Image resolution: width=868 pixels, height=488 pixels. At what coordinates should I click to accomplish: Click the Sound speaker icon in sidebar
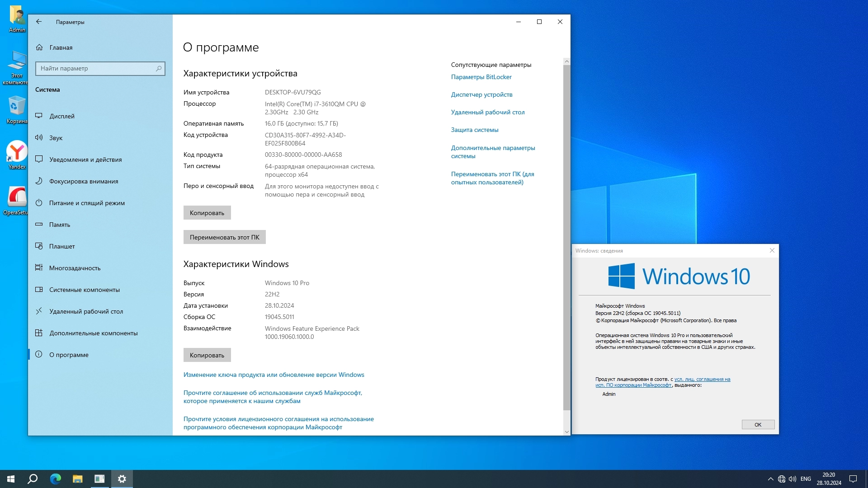coord(39,138)
